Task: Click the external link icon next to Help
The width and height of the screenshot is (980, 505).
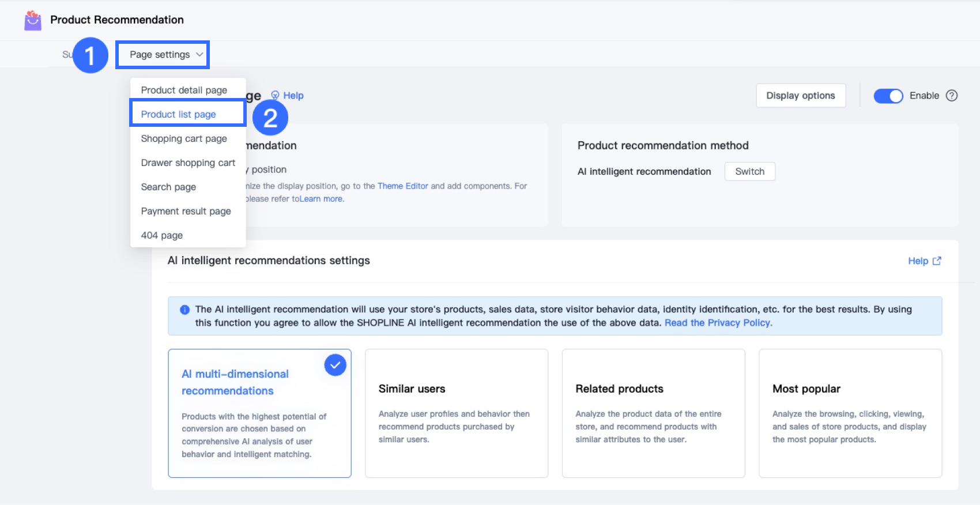Action: point(937,261)
